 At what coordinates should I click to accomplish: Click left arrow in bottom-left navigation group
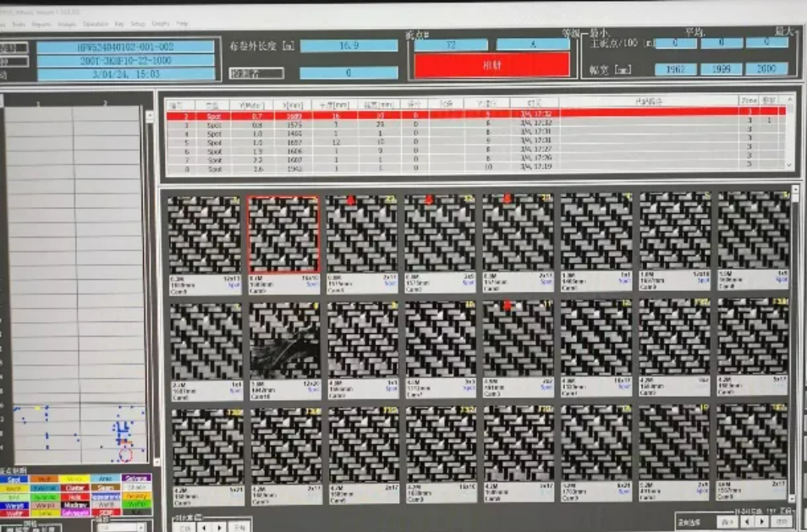[x=204, y=527]
